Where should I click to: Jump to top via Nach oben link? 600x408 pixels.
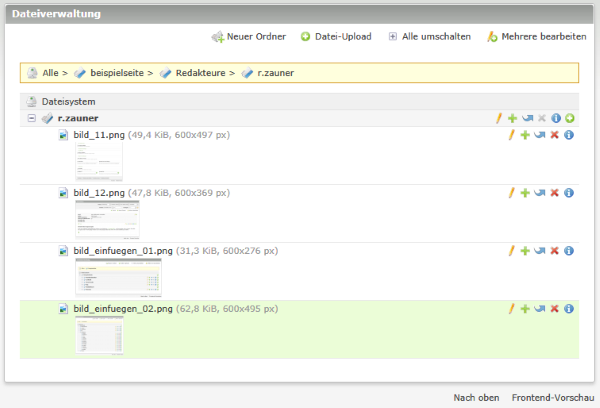[476, 397]
